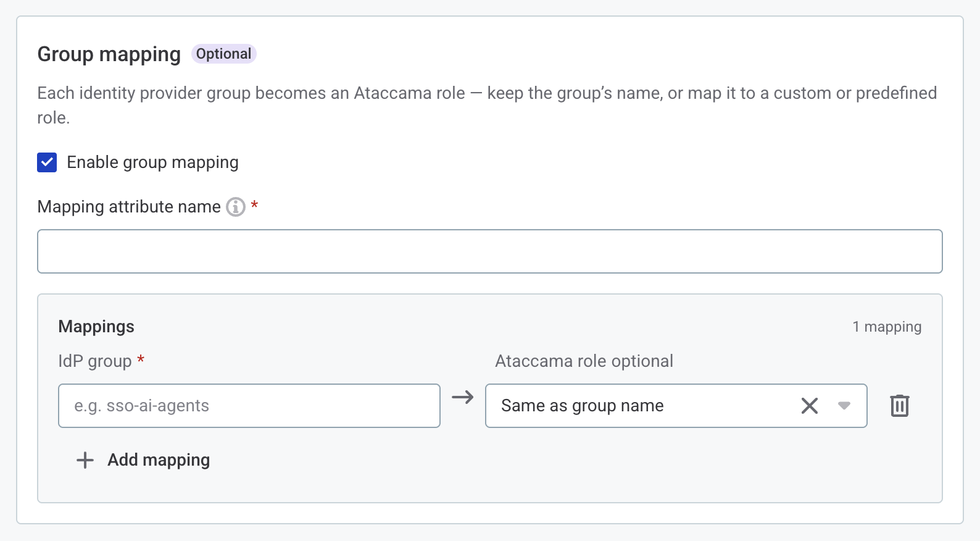Click the Enable group mapping label text
980x541 pixels.
tap(152, 162)
